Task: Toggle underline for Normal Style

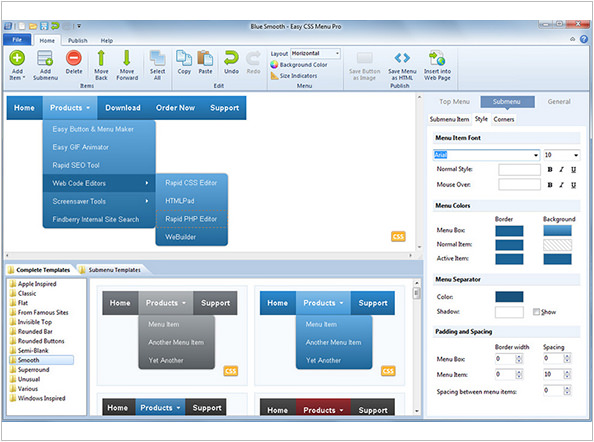Action: [573, 170]
